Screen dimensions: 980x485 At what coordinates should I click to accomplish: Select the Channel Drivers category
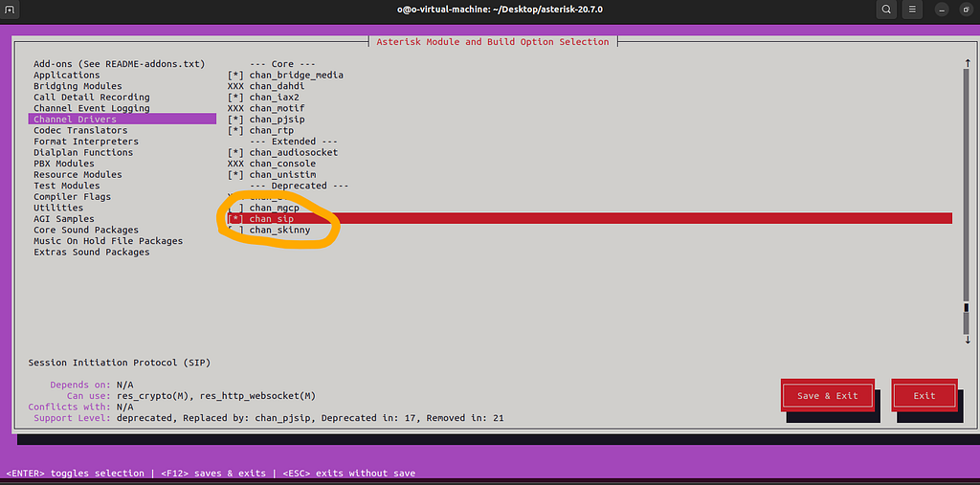pos(122,120)
